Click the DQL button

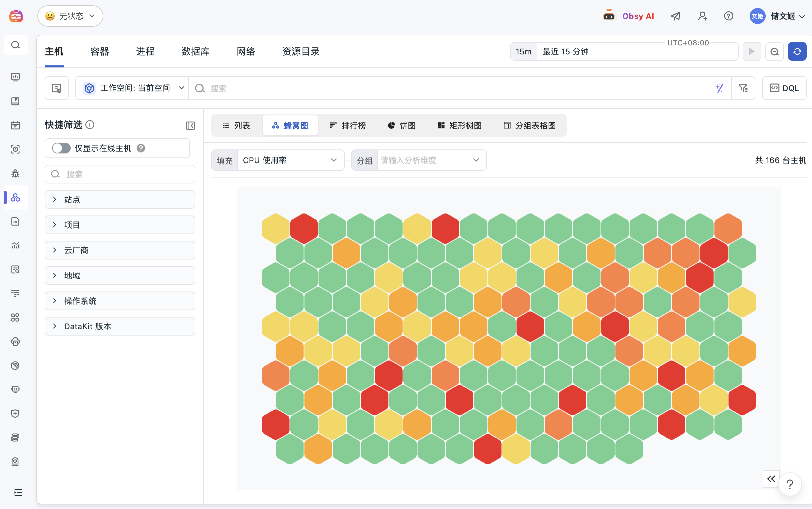click(784, 88)
